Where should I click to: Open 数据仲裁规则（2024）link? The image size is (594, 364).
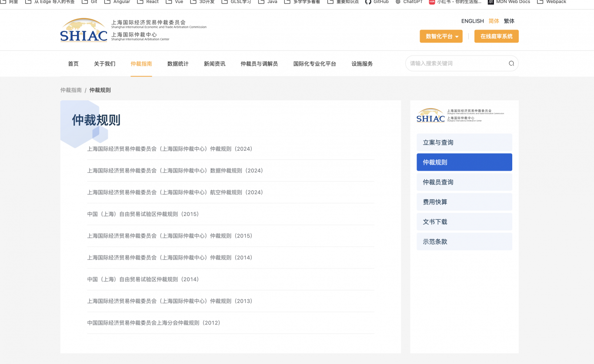pos(175,171)
